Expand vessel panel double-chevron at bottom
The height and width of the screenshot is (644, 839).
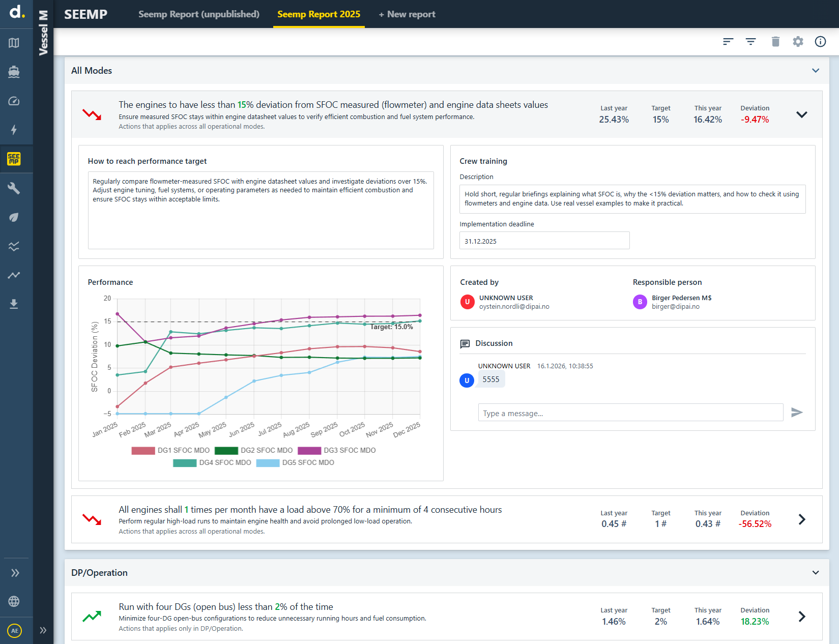point(43,630)
